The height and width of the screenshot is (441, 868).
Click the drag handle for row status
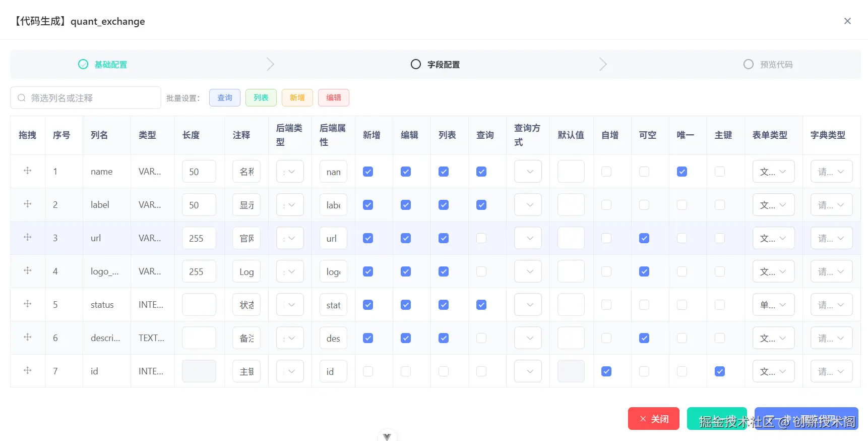coord(28,304)
